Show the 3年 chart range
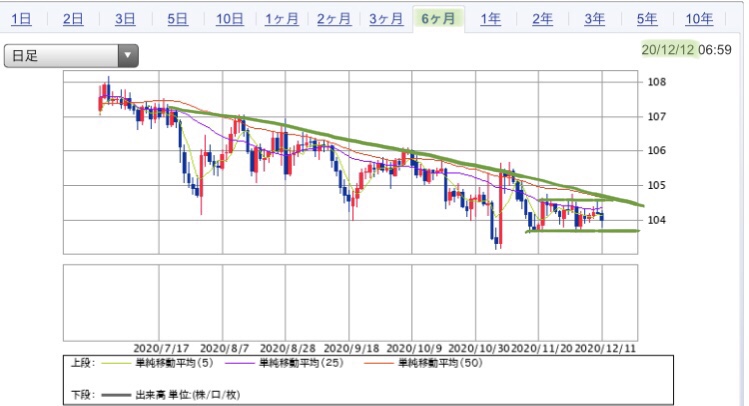 pos(594,19)
